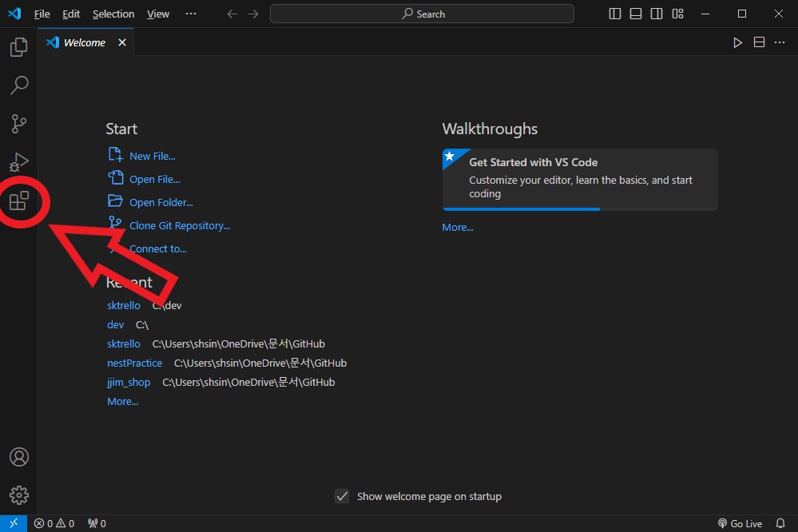Toggle the Secondary Side Bar layout icon
Screen dimensions: 798x532
[x=657, y=14]
